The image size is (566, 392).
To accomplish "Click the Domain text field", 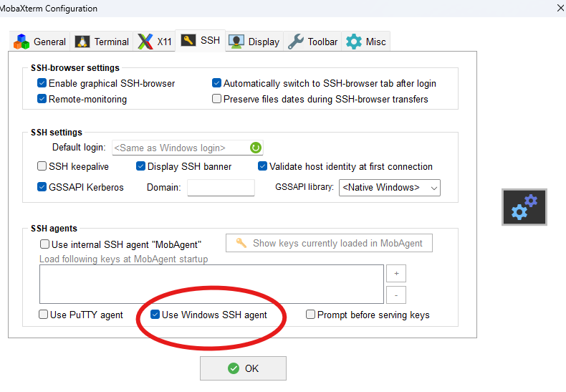I will tap(221, 187).
